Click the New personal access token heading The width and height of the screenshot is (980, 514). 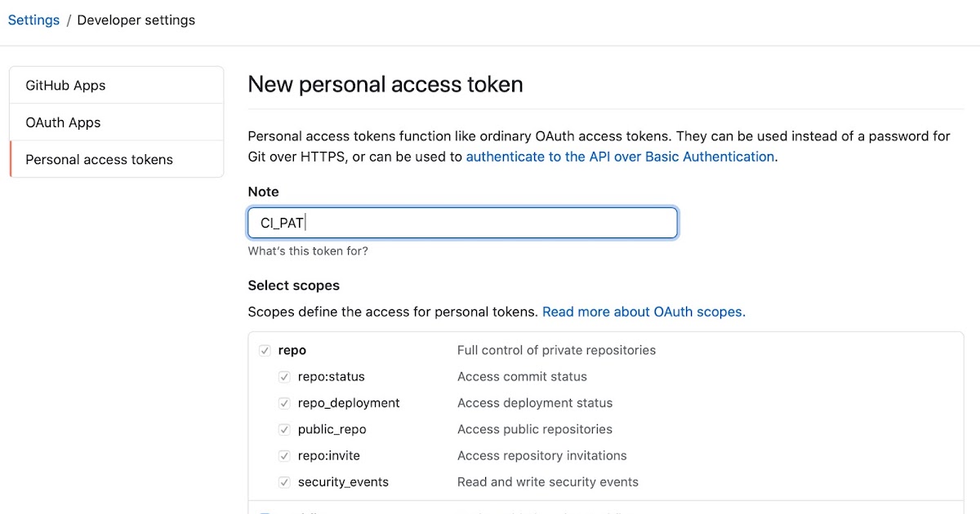coord(385,84)
